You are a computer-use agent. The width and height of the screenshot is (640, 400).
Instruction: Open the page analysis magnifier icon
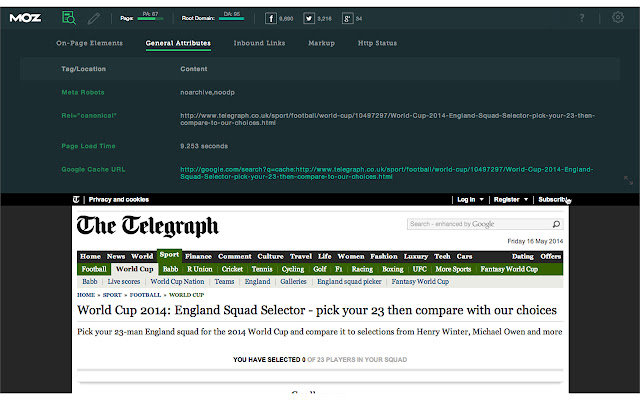coord(68,17)
